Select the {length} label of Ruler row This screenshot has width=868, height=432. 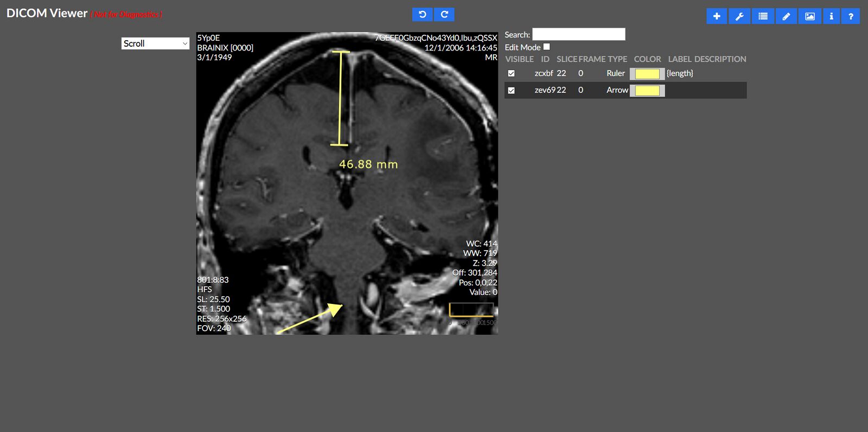[680, 73]
